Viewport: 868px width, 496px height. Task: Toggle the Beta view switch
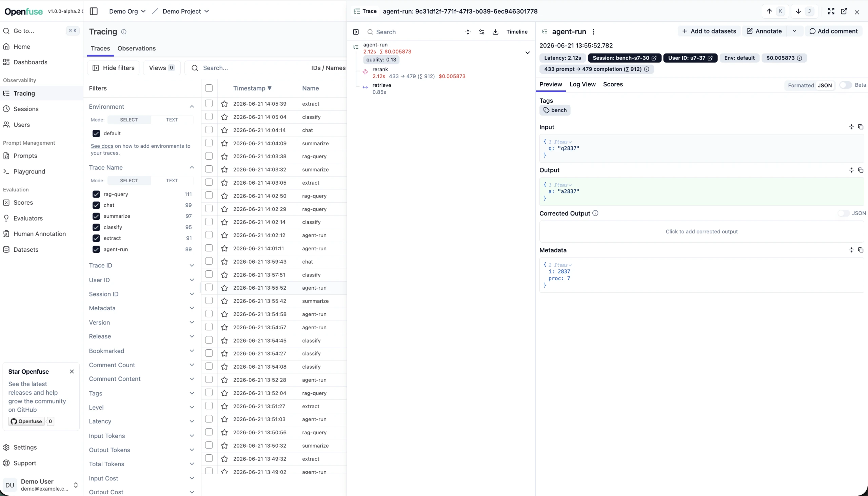[845, 85]
